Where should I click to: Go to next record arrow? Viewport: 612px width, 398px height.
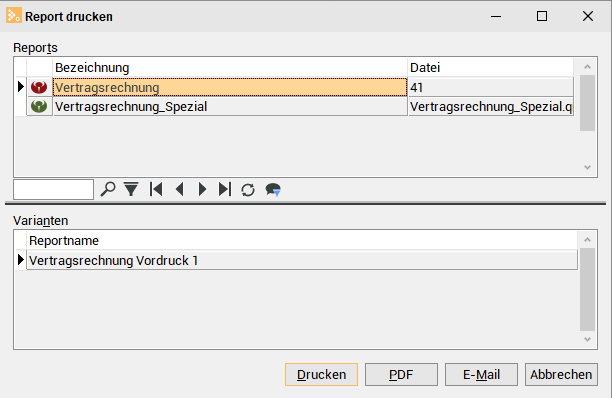(x=202, y=189)
